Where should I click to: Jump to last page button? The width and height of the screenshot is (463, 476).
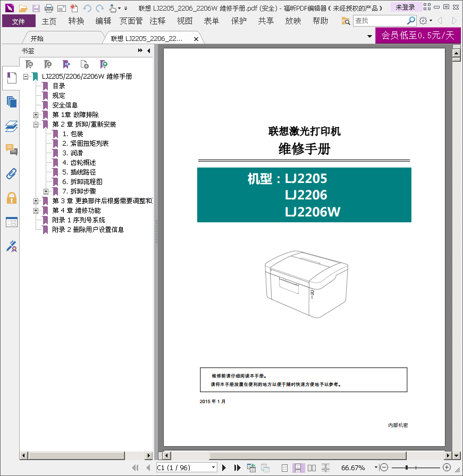[237, 468]
